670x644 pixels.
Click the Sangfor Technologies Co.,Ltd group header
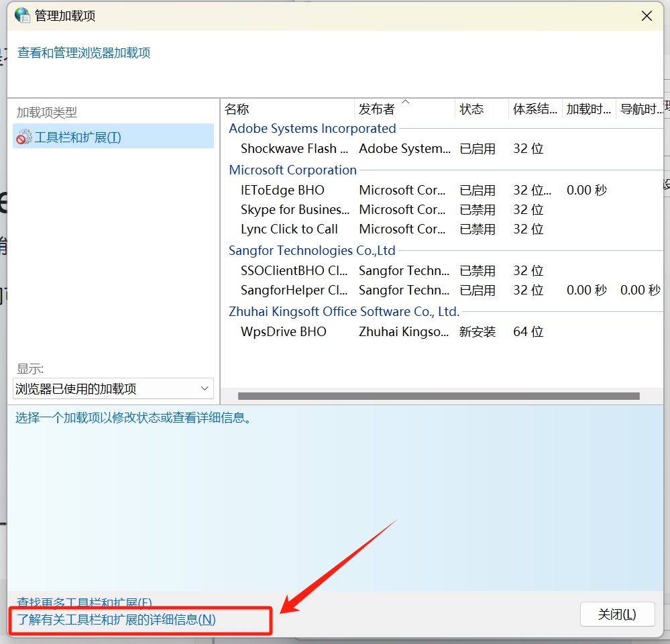coord(312,251)
